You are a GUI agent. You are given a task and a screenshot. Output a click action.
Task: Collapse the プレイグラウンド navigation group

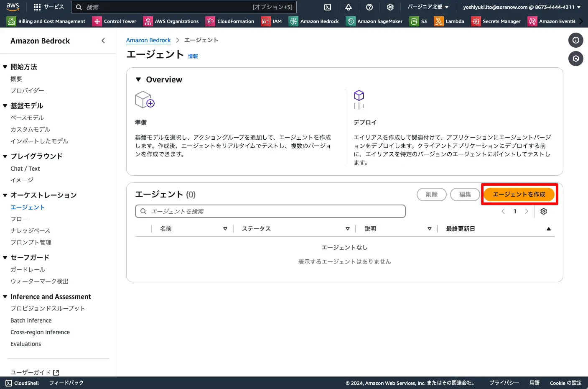5,156
